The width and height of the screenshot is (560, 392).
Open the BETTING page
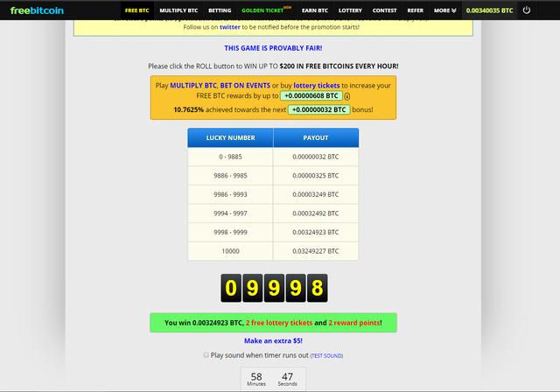pyautogui.click(x=220, y=10)
